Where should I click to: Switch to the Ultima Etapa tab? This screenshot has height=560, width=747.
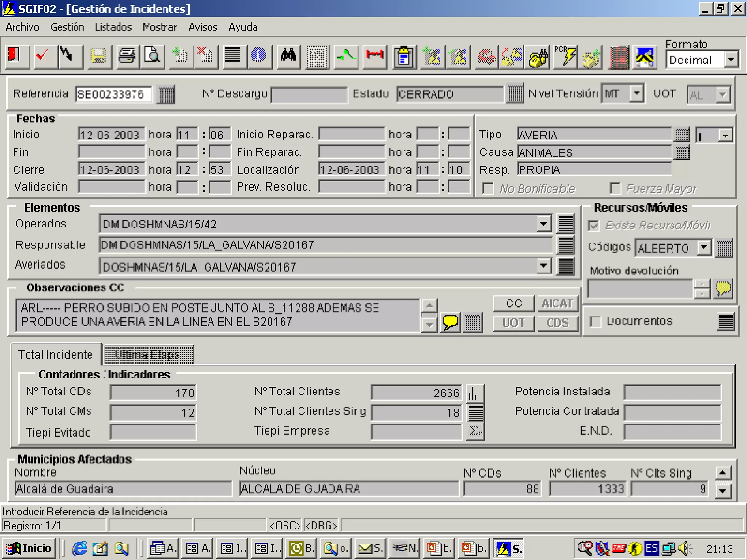pyautogui.click(x=148, y=355)
